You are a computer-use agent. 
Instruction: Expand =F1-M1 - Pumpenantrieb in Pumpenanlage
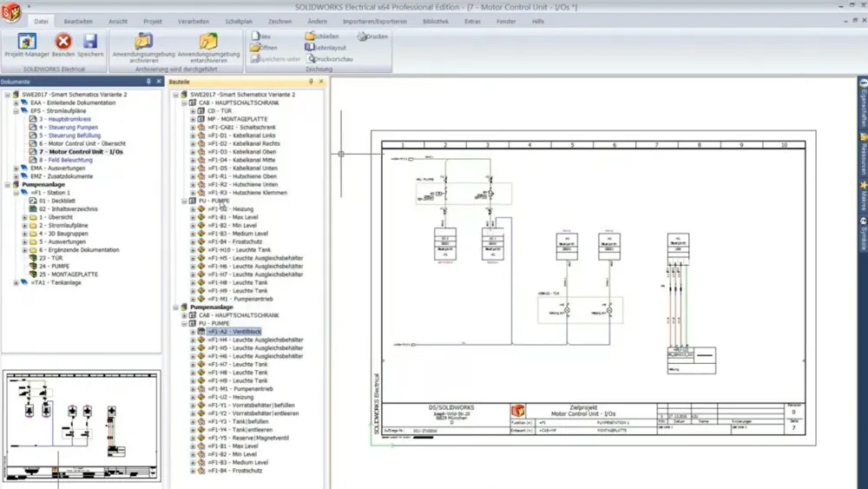(x=193, y=389)
